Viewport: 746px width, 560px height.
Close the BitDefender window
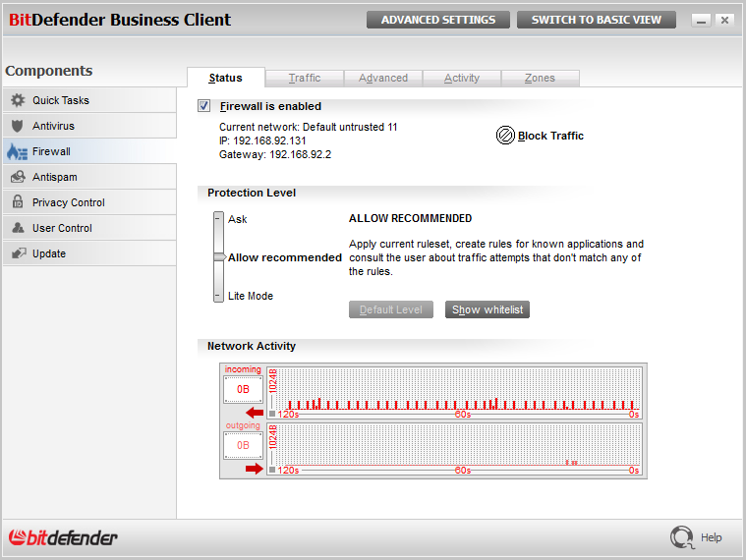(724, 20)
